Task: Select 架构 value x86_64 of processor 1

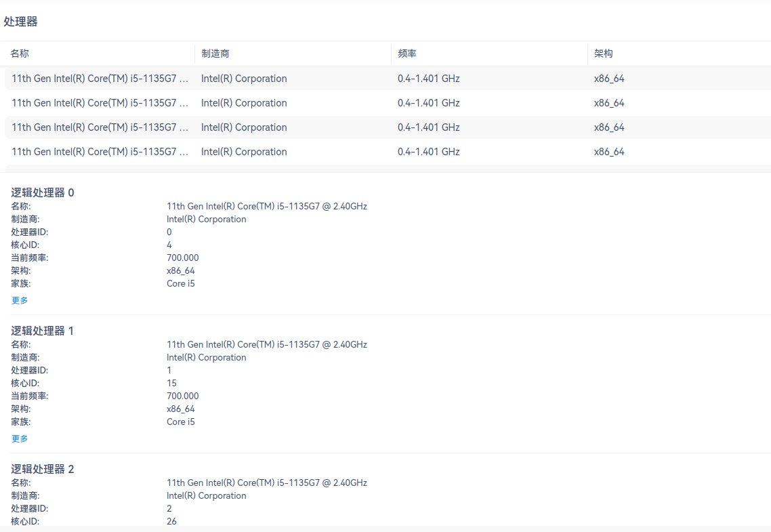Action: (x=181, y=409)
